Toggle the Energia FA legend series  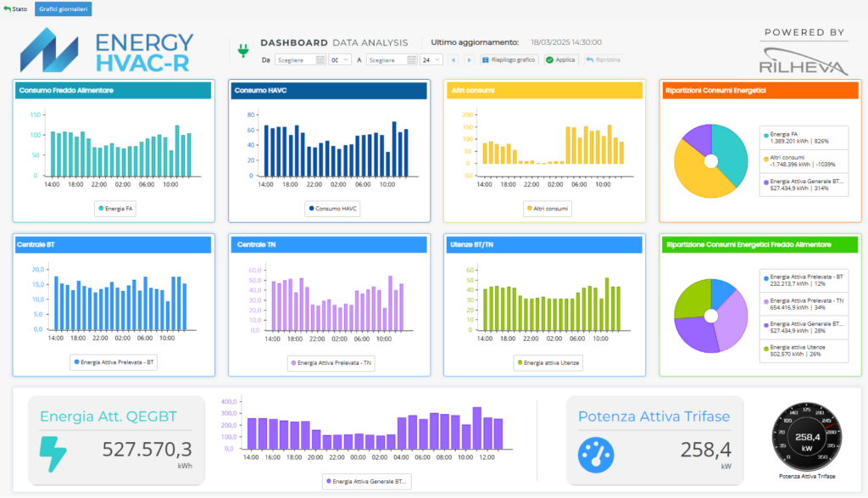(115, 208)
